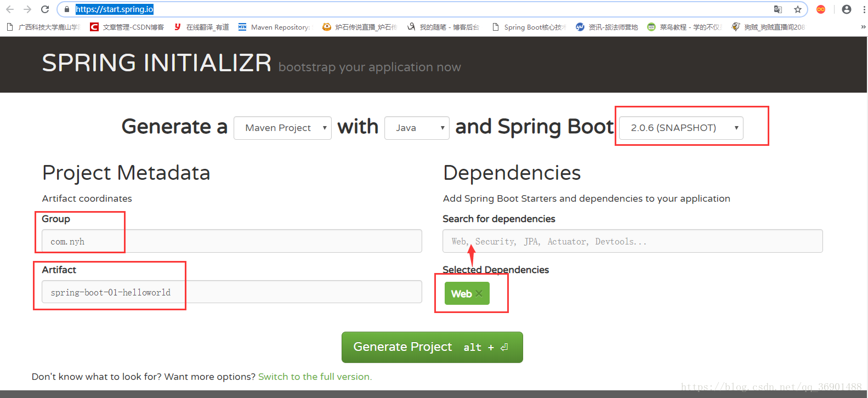This screenshot has width=868, height=398.
Task: Click the Generate Project button
Action: coord(432,347)
